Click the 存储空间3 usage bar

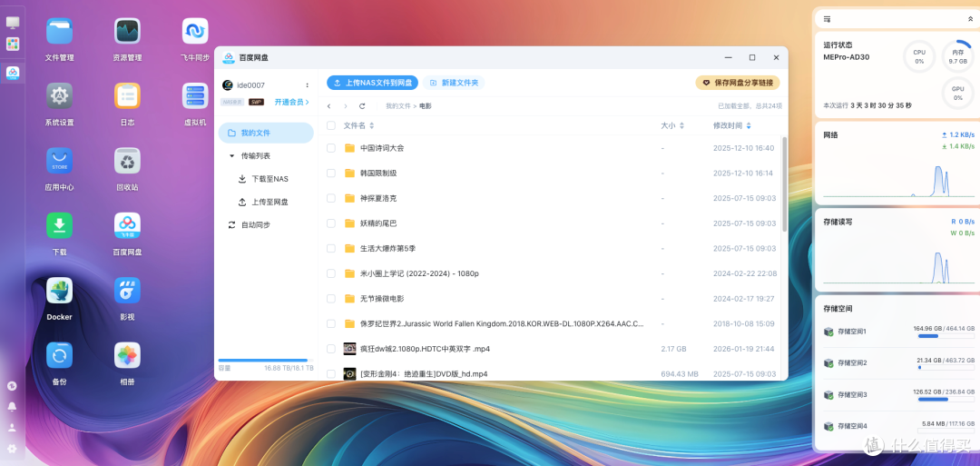click(x=946, y=400)
